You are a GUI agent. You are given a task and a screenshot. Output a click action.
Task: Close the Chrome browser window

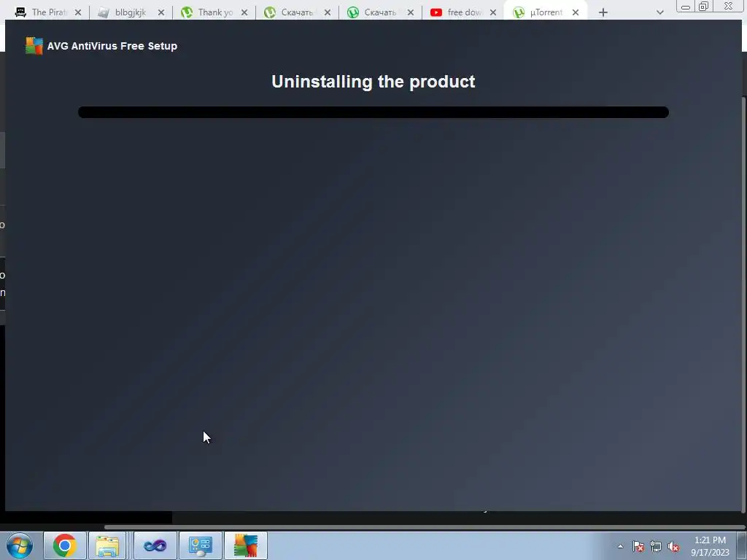[x=729, y=6]
